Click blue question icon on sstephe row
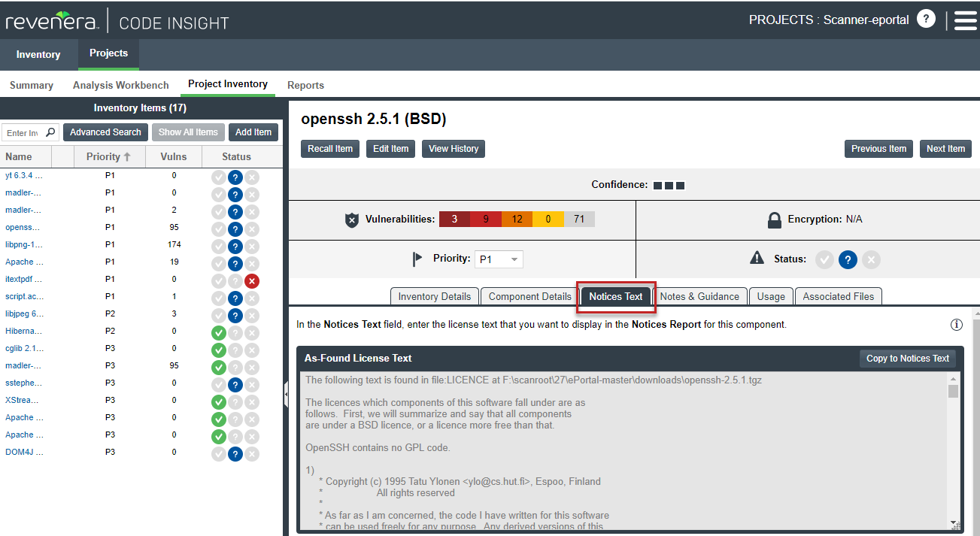980x536 pixels. coord(235,384)
